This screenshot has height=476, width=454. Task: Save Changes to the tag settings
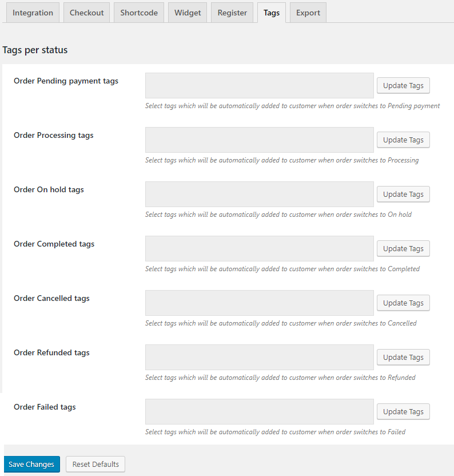point(31,464)
